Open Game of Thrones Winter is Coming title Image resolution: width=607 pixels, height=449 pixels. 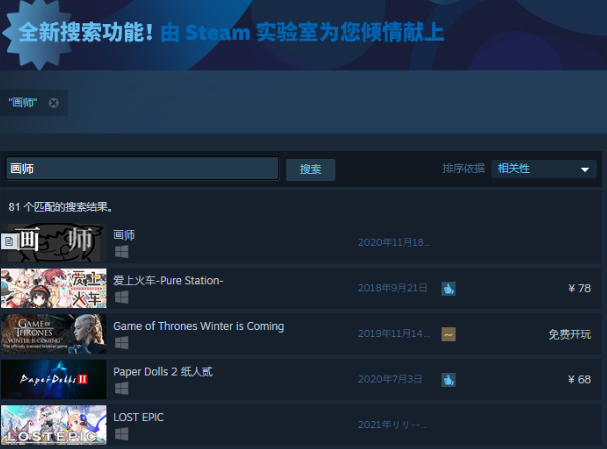tap(199, 326)
